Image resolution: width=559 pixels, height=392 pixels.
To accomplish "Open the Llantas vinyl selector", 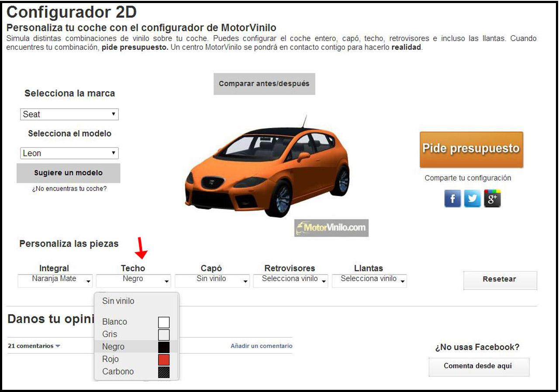I will coord(369,280).
